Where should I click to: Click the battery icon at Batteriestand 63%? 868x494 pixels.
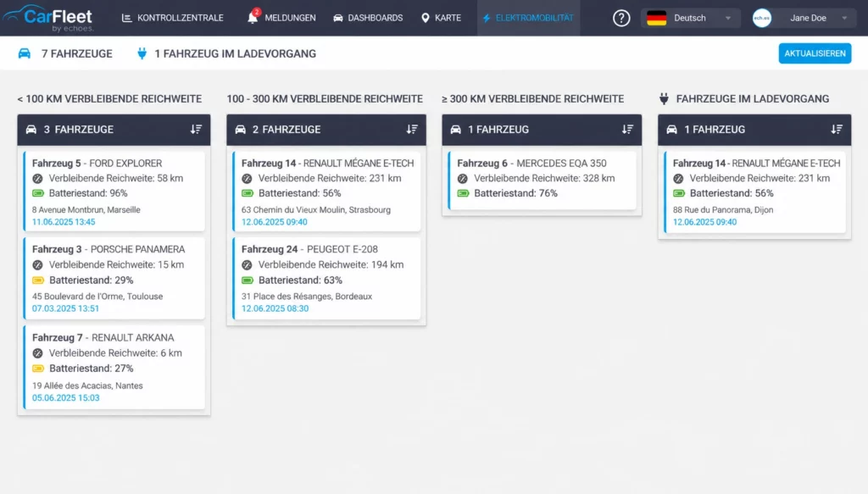248,280
